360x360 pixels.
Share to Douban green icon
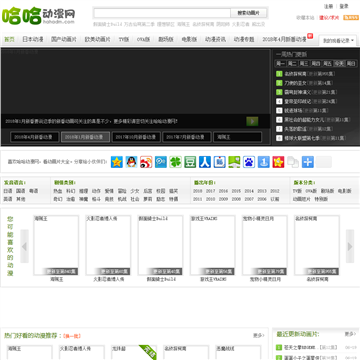coord(190,162)
